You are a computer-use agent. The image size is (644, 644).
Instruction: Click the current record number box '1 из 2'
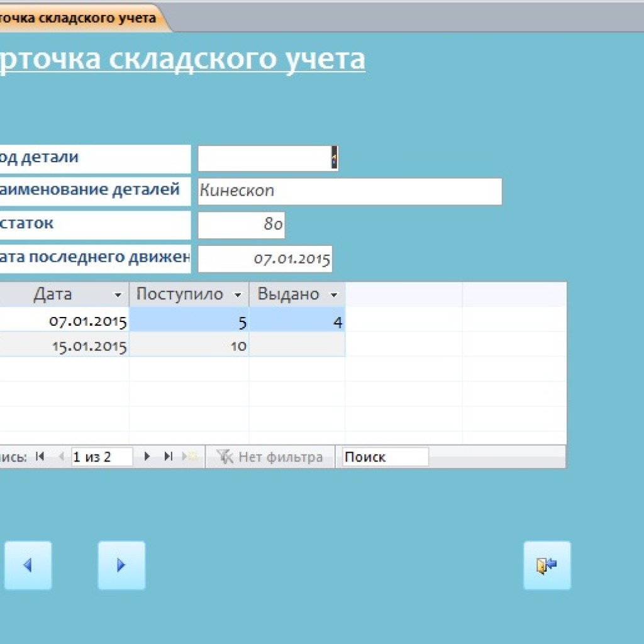tap(101, 457)
